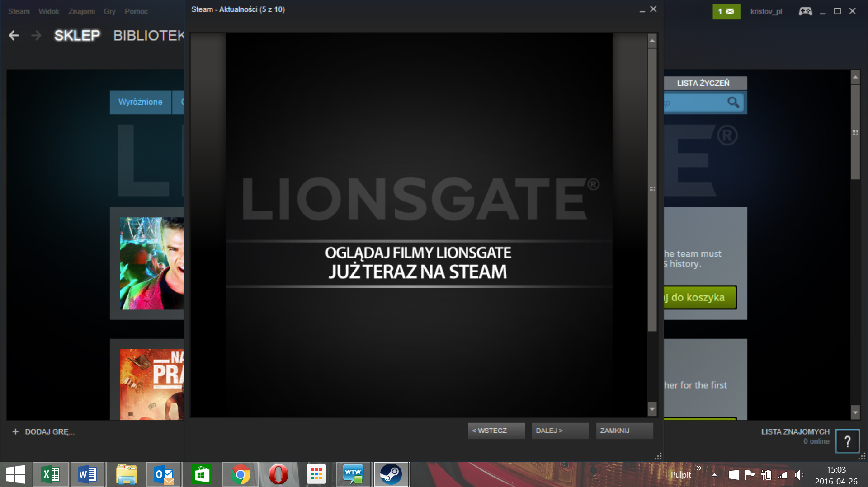The image size is (868, 487).
Task: Open the Steam menu
Action: [x=19, y=11]
